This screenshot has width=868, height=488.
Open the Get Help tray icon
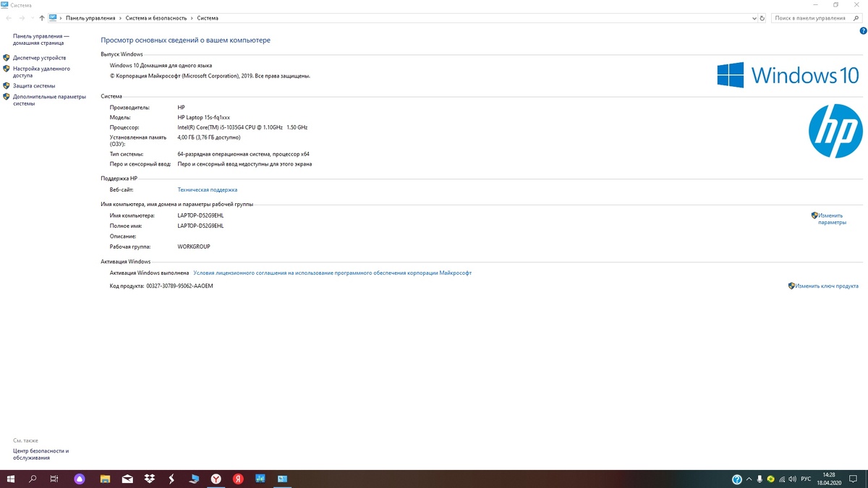tap(736, 479)
